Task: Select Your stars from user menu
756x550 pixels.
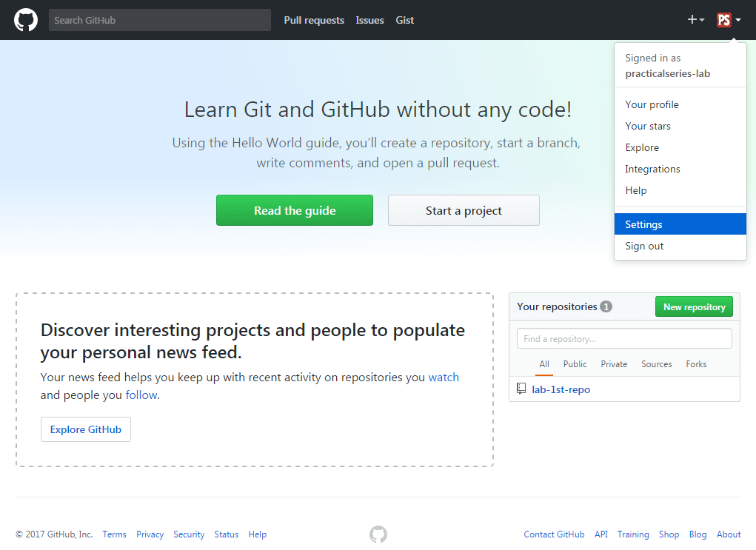Action: click(x=680, y=126)
